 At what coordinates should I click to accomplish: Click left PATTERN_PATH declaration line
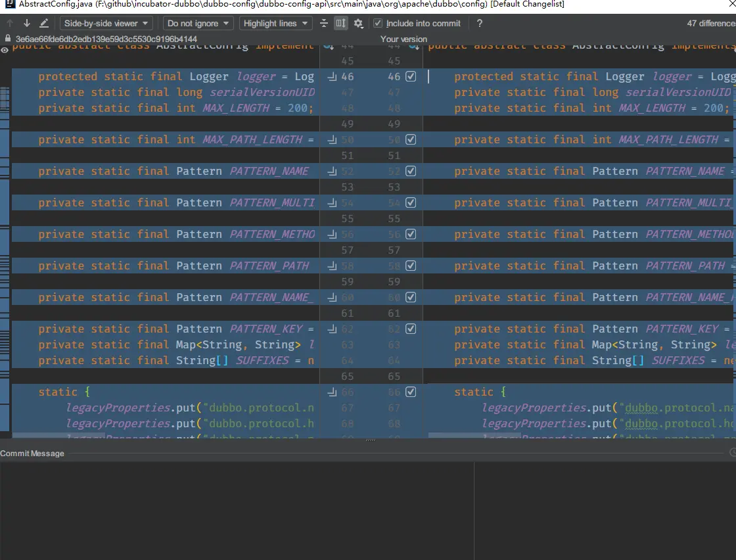(x=173, y=266)
